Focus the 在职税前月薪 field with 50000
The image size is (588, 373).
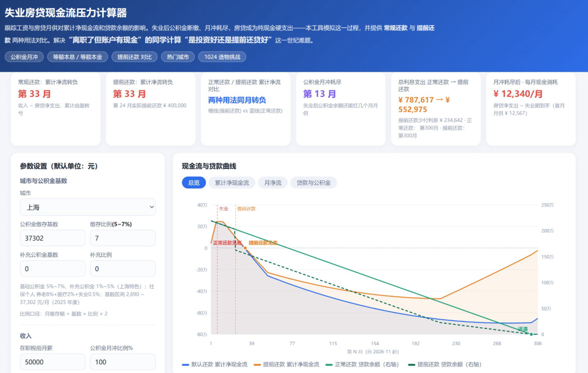tap(52, 362)
